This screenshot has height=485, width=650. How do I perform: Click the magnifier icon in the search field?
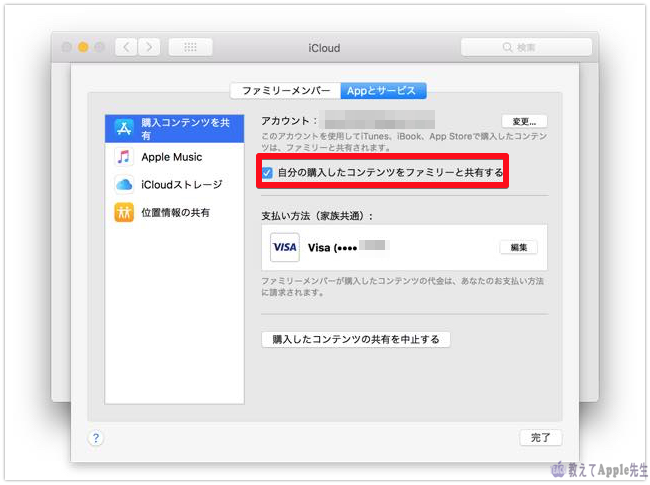click(507, 47)
